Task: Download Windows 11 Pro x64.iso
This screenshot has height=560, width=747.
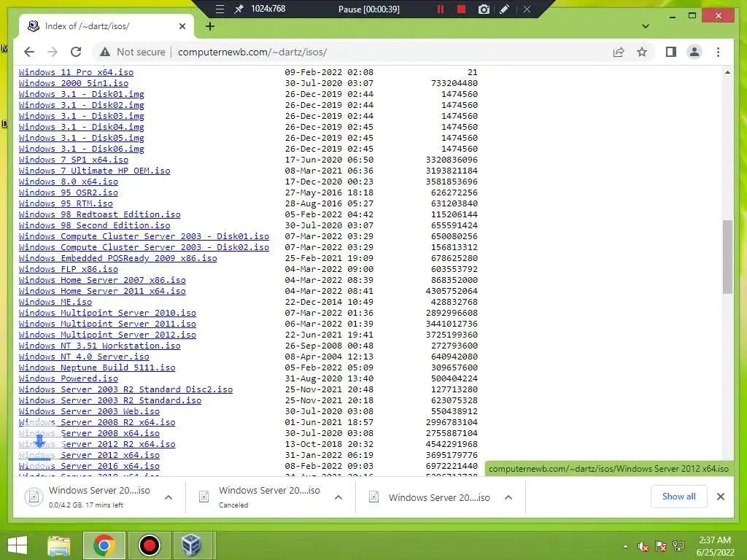Action: 76,72
